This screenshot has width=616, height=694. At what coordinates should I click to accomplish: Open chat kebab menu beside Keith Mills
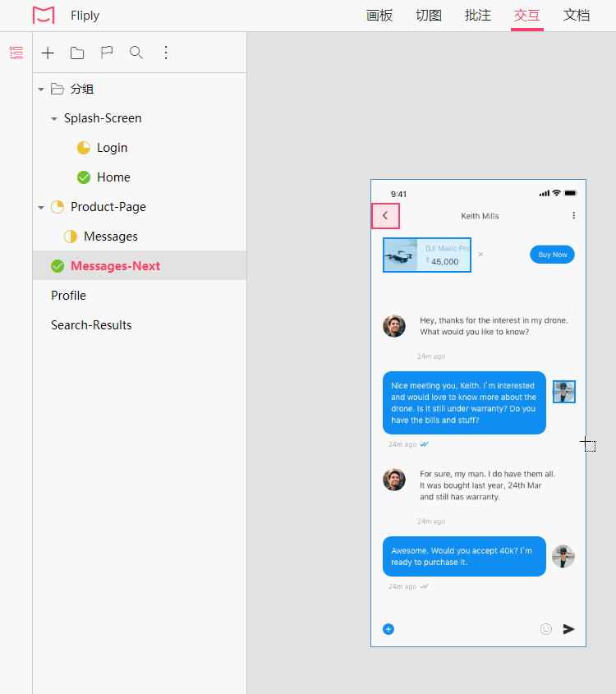[x=573, y=215]
